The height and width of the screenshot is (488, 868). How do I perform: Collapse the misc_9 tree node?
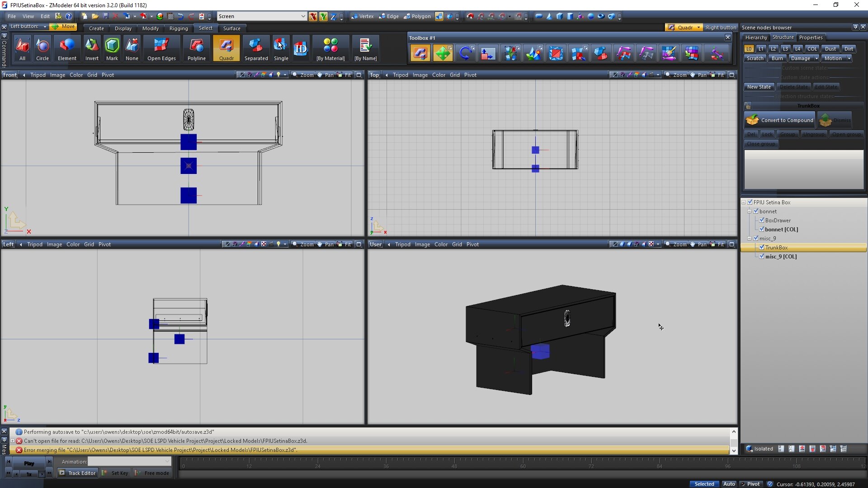[749, 239]
